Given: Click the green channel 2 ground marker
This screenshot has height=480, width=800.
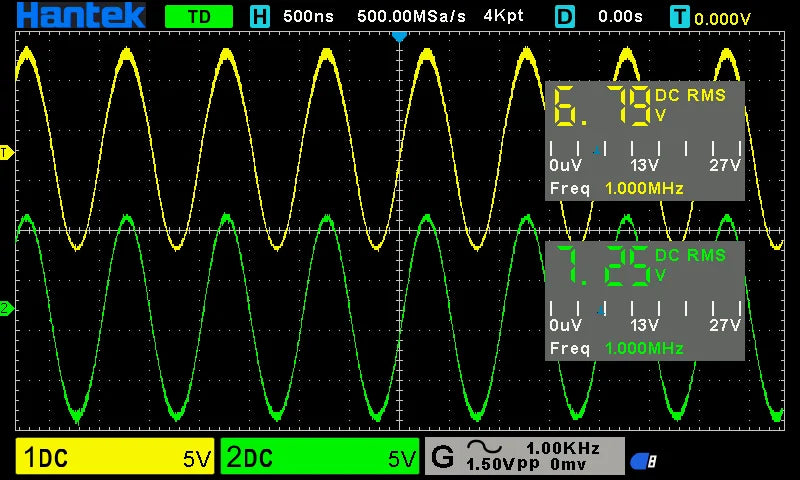Looking at the screenshot, I should point(5,309).
